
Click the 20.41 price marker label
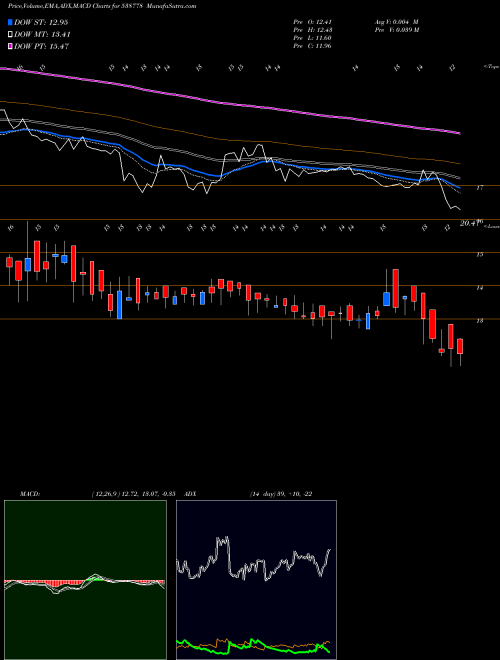(471, 223)
